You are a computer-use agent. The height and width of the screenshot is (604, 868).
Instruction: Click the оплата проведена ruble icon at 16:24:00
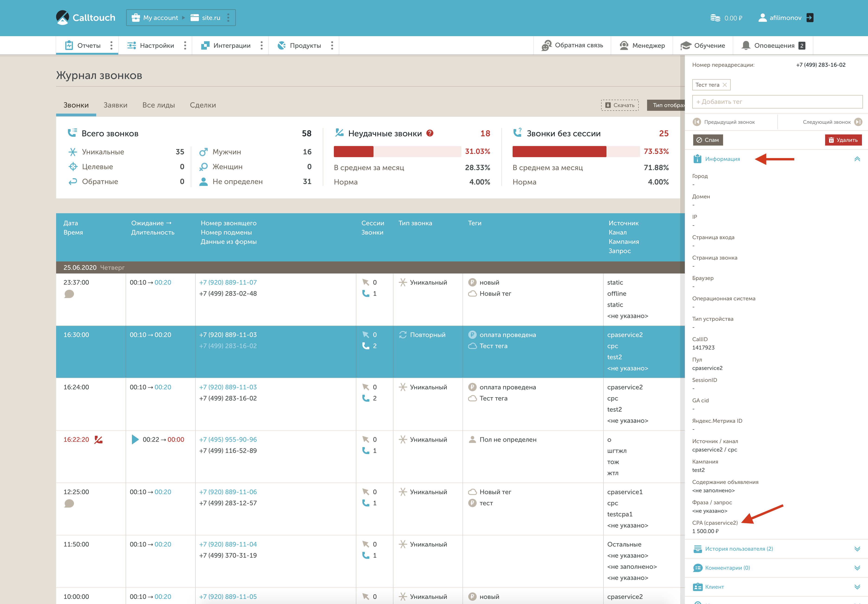tap(472, 387)
